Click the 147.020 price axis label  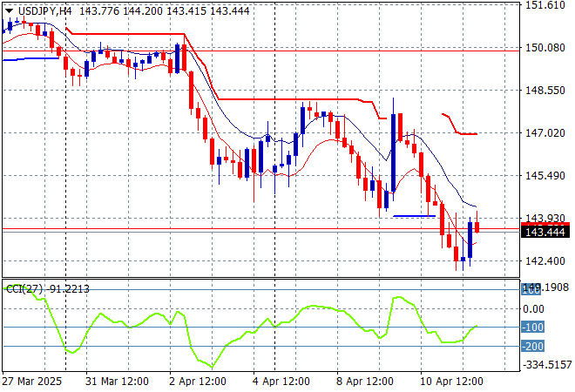click(545, 133)
